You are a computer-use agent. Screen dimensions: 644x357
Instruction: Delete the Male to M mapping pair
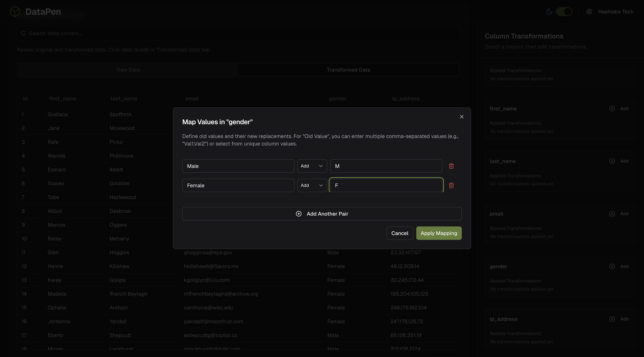tap(451, 166)
